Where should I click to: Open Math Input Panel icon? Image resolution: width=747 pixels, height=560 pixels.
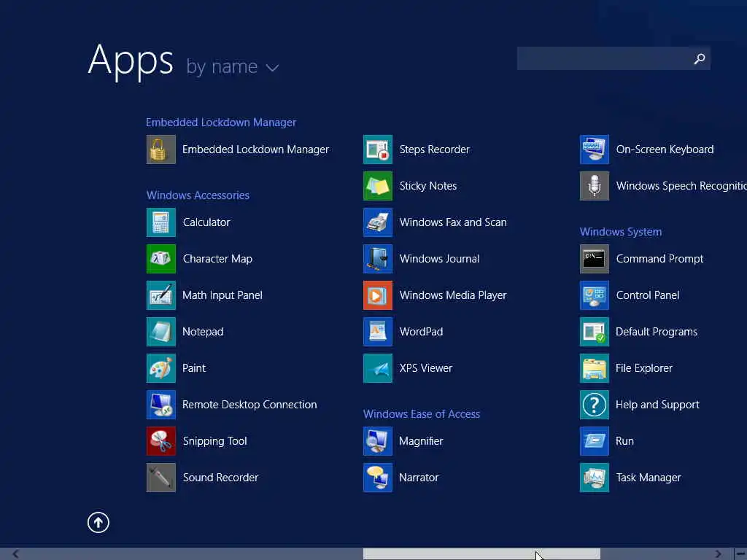161,295
